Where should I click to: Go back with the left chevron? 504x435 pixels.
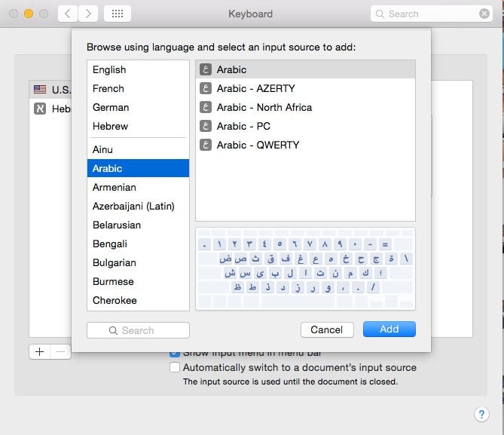coord(68,14)
